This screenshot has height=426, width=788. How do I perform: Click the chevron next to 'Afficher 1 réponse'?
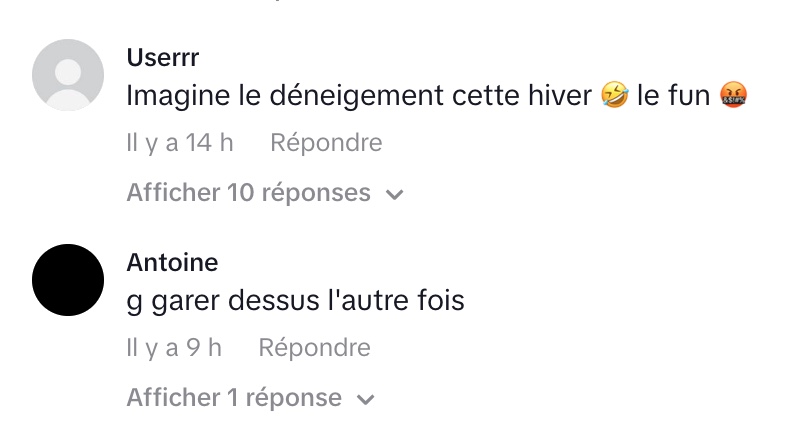tap(365, 399)
